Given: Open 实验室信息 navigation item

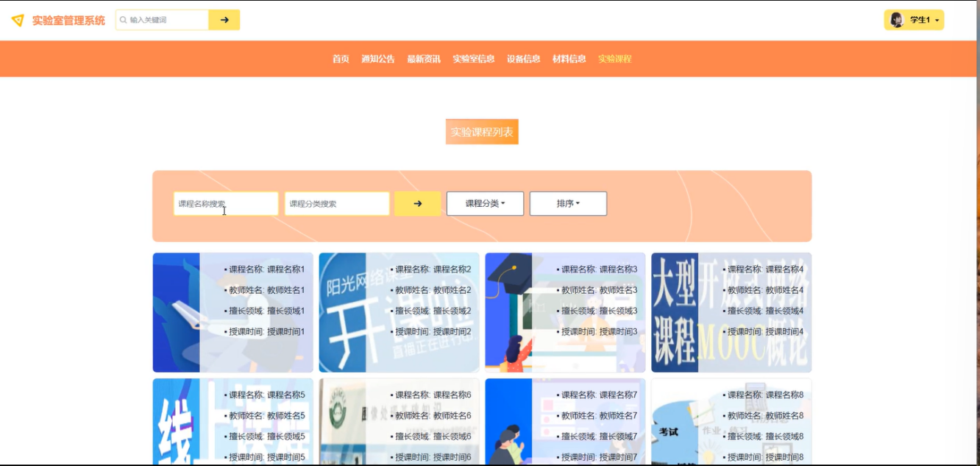Looking at the screenshot, I should pos(474,59).
